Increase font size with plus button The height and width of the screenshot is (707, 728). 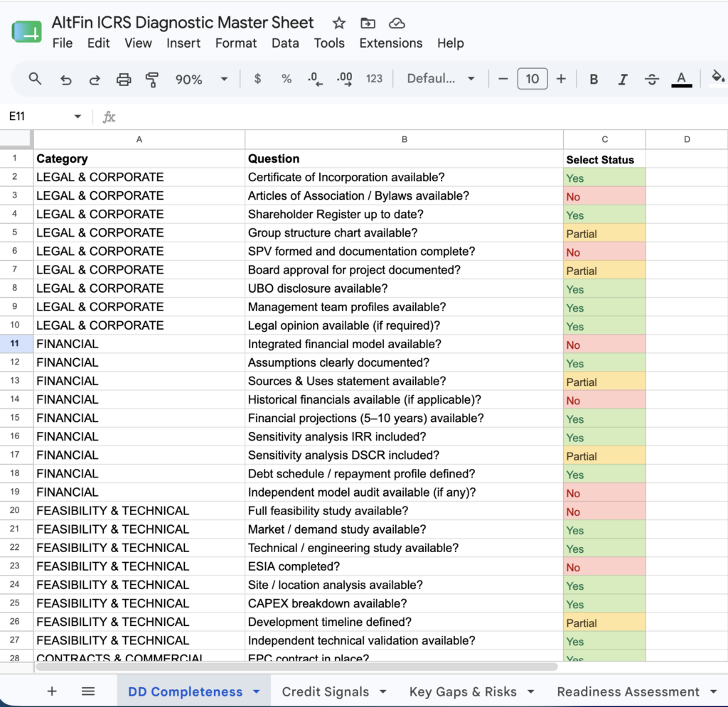561,79
